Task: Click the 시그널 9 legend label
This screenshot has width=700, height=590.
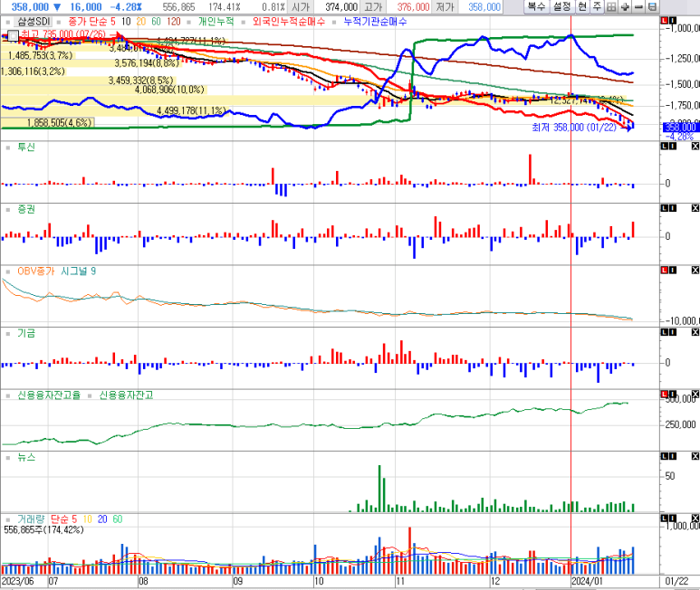Action: [78, 271]
